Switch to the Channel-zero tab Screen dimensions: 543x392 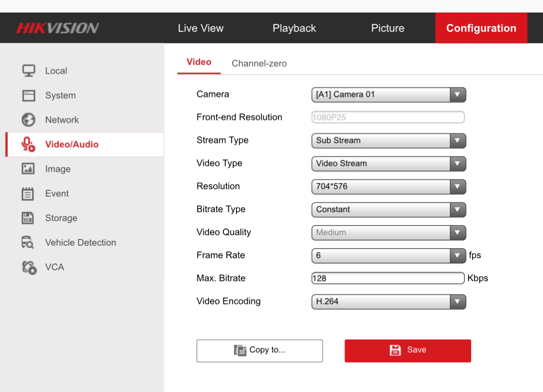tap(259, 63)
